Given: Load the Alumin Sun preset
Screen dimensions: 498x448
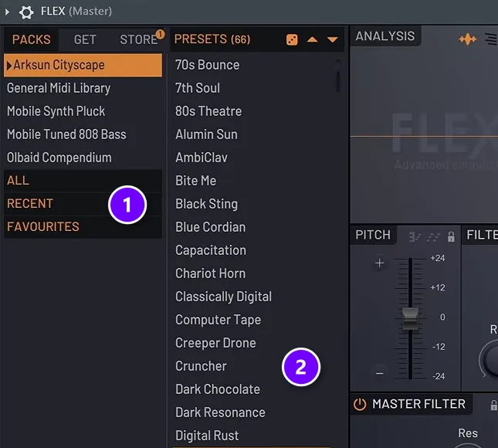Looking at the screenshot, I should pyautogui.click(x=206, y=134).
